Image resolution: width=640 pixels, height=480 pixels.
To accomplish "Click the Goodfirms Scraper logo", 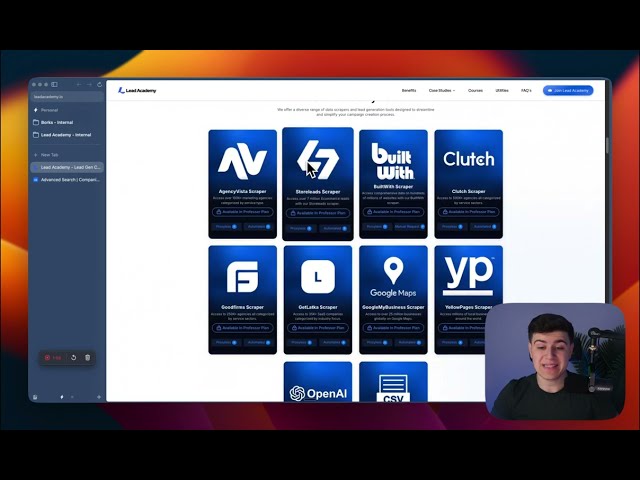I will tap(243, 273).
